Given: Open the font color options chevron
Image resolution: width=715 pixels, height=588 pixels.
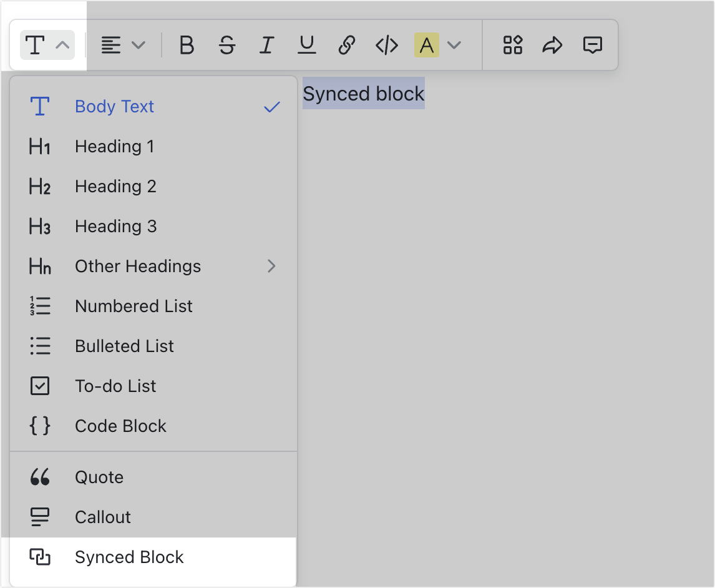Looking at the screenshot, I should [x=454, y=45].
